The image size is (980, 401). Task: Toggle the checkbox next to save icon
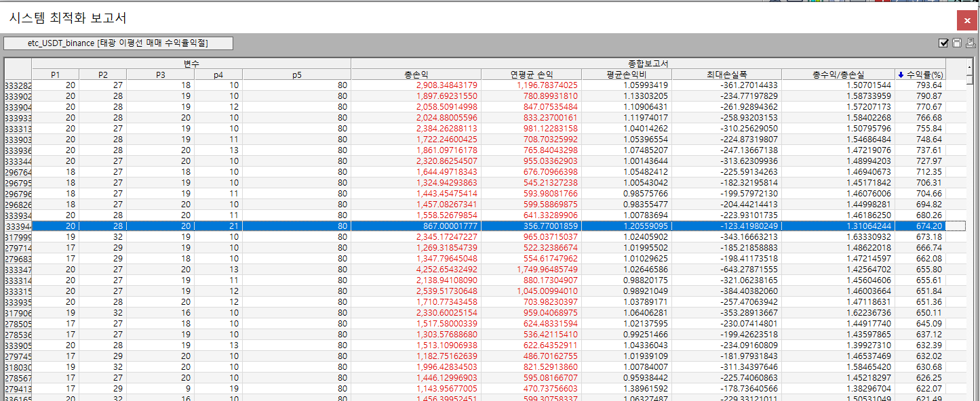click(943, 43)
